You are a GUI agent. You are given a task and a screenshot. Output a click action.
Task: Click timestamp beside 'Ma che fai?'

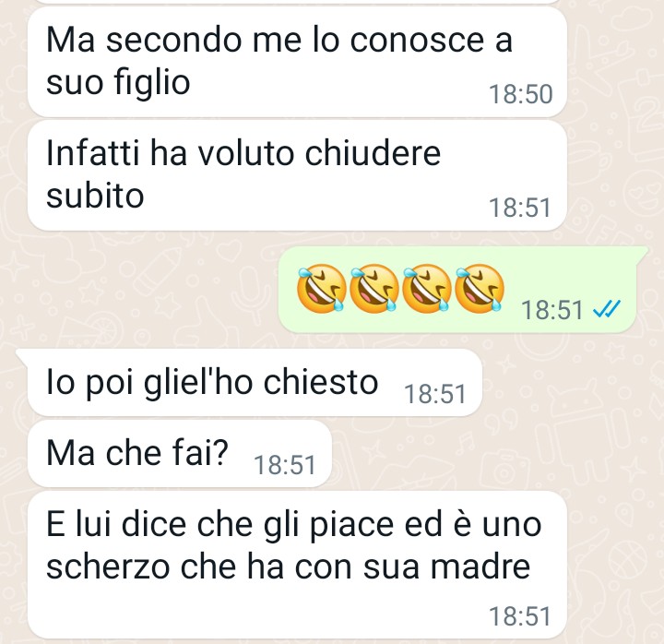[285, 465]
